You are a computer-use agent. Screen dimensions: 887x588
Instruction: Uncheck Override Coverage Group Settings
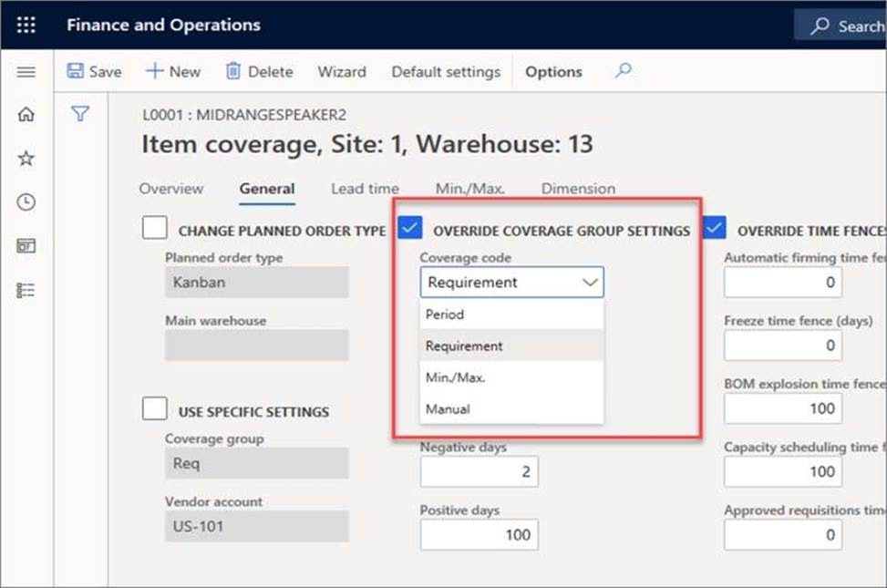pyautogui.click(x=411, y=229)
